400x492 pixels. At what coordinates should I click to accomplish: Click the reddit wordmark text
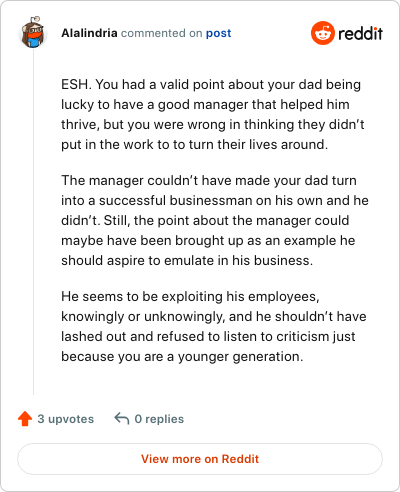(360, 33)
